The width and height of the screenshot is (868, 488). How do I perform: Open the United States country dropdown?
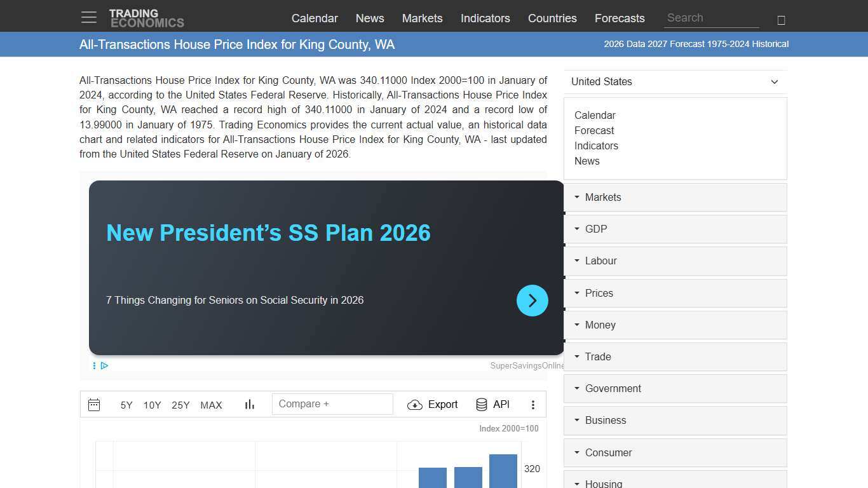(x=675, y=82)
